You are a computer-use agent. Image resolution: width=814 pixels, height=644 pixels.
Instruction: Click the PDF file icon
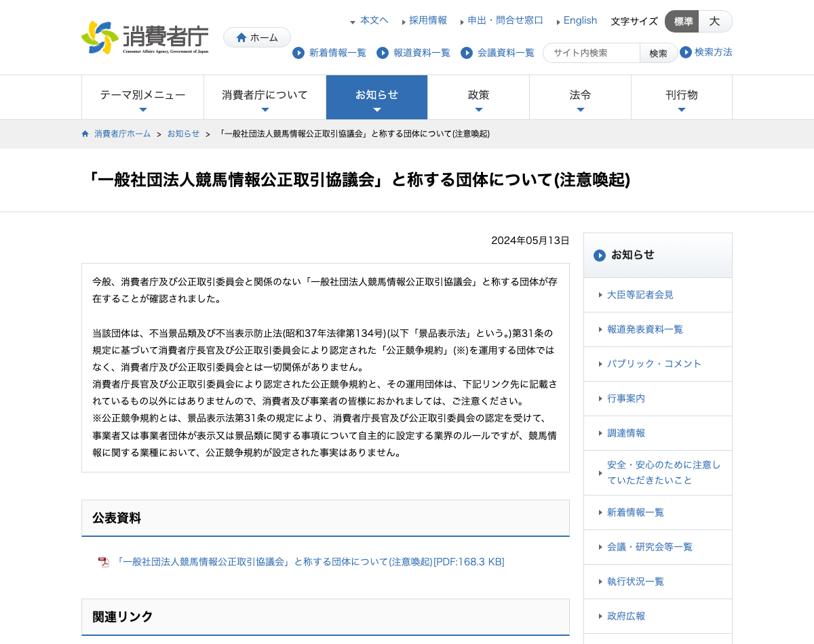pos(104,562)
